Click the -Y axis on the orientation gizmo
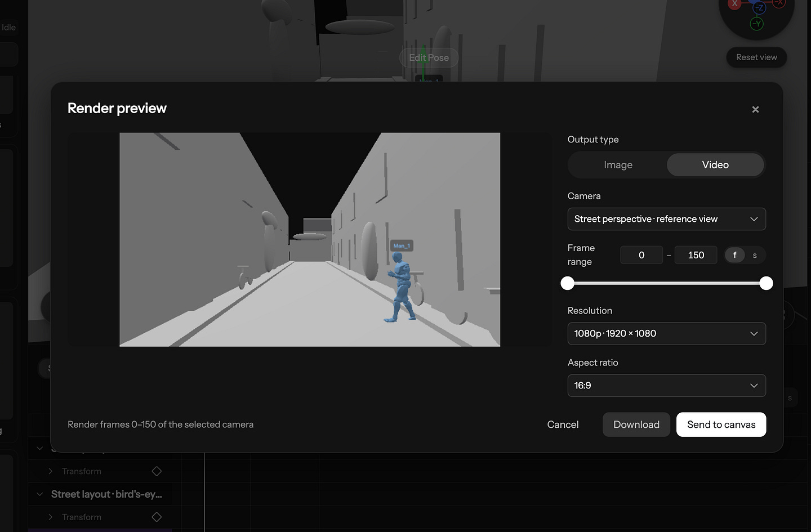The width and height of the screenshot is (811, 532). 757,24
